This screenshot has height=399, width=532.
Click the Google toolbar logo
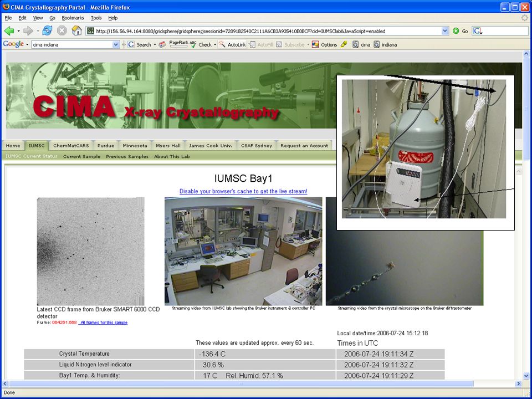[13, 44]
